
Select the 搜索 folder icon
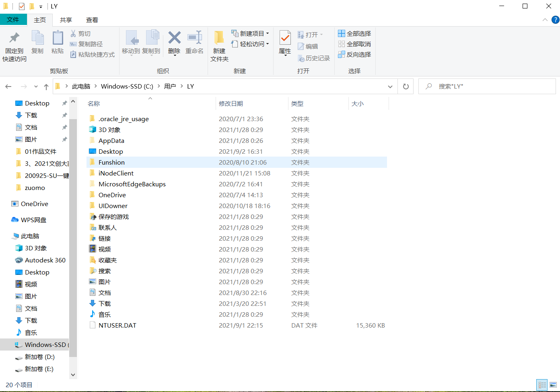pyautogui.click(x=93, y=271)
